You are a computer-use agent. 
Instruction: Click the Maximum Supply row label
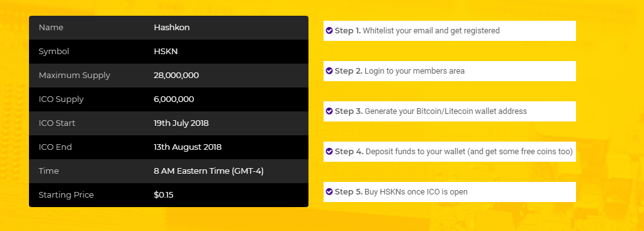coord(74,76)
